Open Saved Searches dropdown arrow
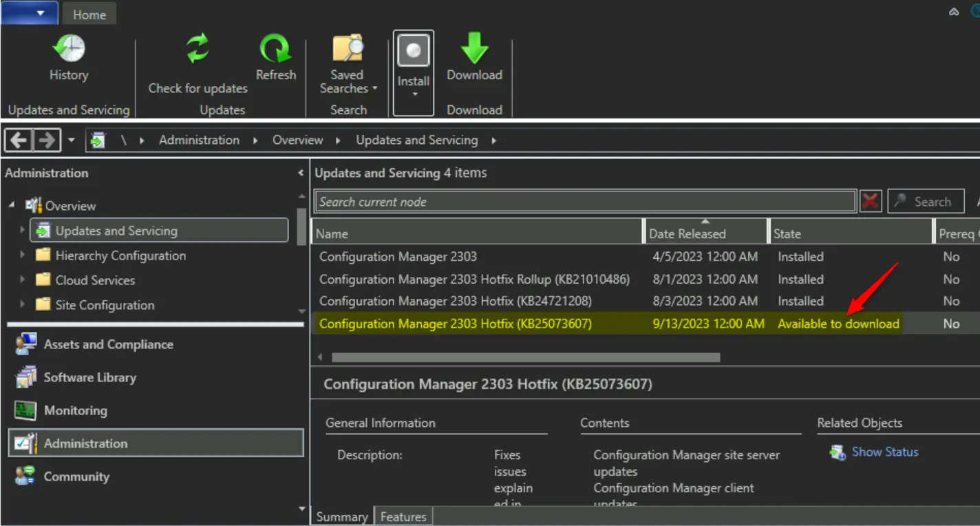980x526 pixels. tap(375, 89)
